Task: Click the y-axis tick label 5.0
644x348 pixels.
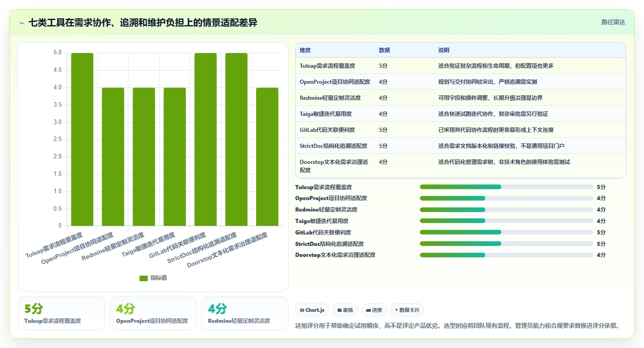Action: click(x=58, y=53)
